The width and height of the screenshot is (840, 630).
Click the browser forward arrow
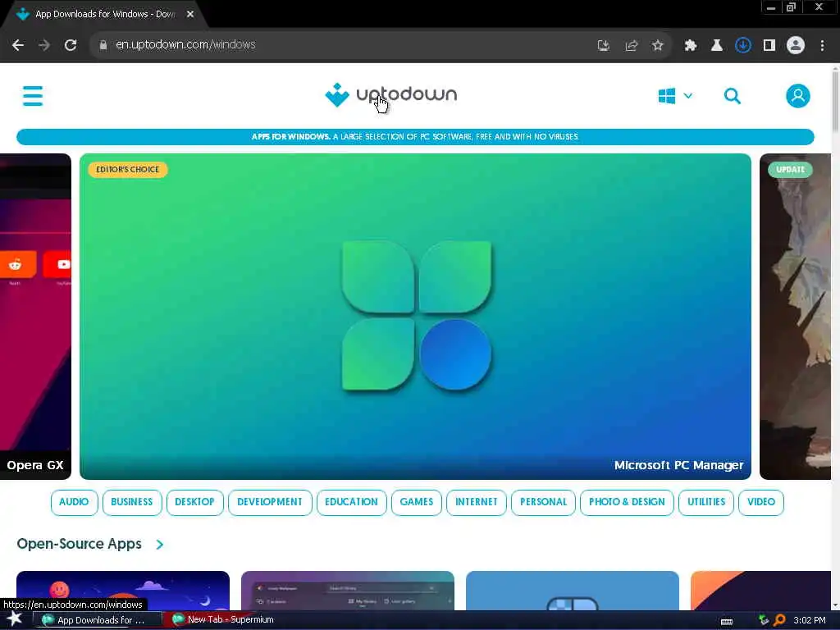click(44, 45)
